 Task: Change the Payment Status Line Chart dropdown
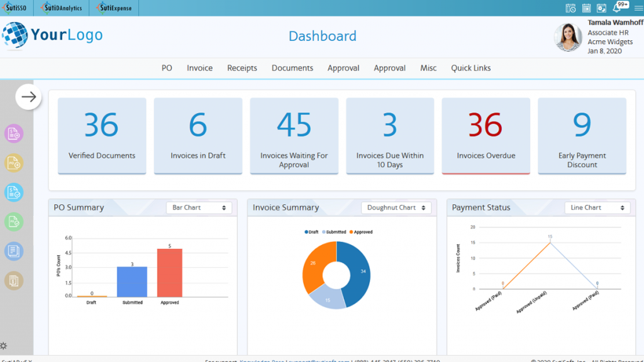click(597, 207)
